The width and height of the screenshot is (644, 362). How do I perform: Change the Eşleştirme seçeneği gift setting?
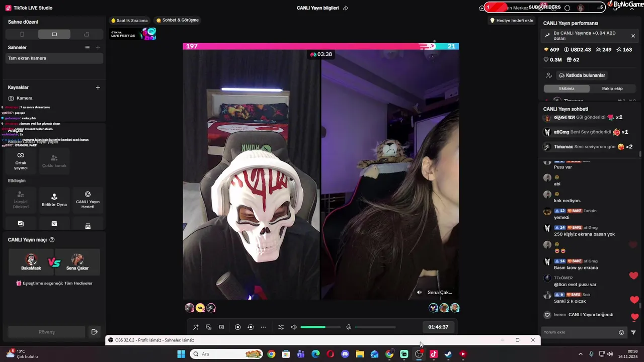(x=54, y=283)
